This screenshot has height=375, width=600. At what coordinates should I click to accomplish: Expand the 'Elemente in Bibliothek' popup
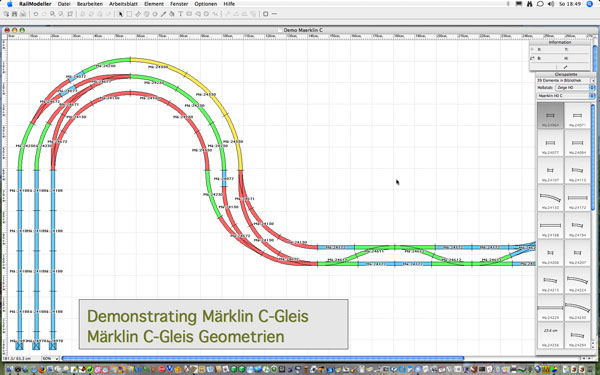pyautogui.click(x=566, y=80)
